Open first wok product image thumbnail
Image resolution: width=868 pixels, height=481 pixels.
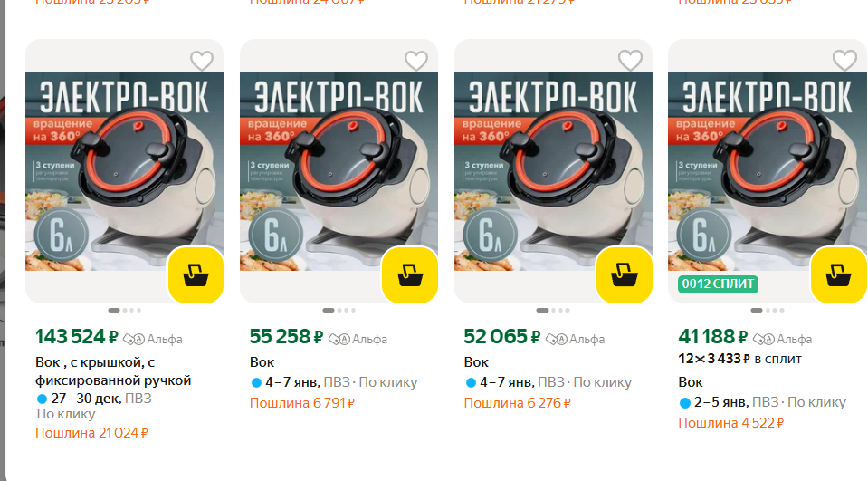tap(125, 172)
